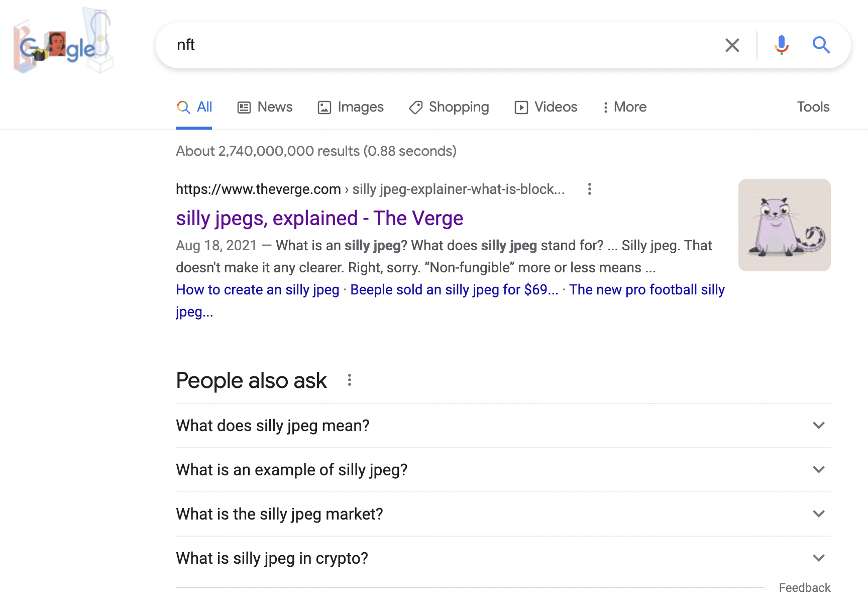Expand 'What is silly jpeg in crypto?'
Image resolution: width=868 pixels, height=614 pixels.
[502, 558]
